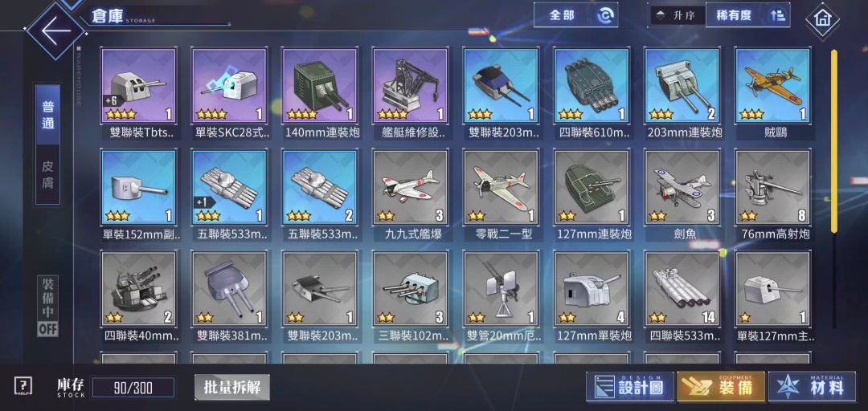Select the 四聯裝533m torpedo item
Viewport: 868px width, 411px height.
point(682,296)
